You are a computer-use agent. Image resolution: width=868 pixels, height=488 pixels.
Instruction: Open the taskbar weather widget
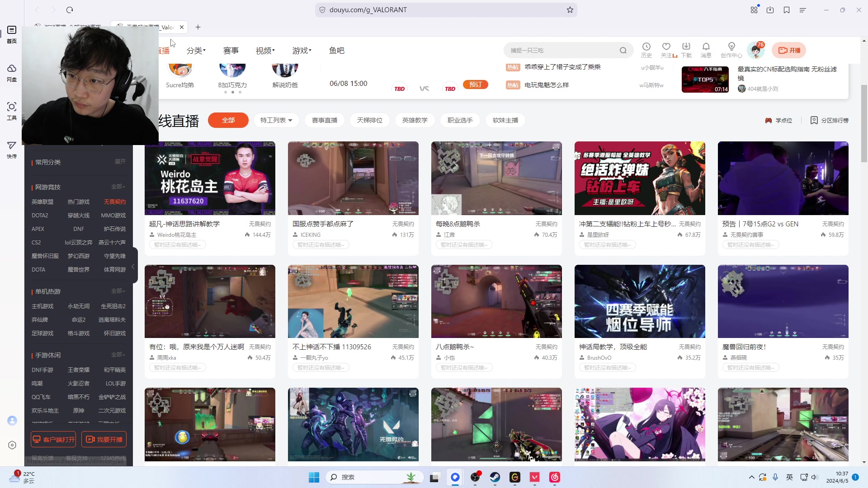[x=23, y=477]
